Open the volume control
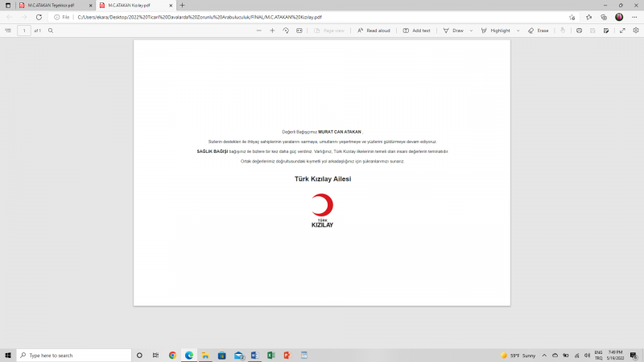This screenshot has height=362, width=644. (588, 356)
